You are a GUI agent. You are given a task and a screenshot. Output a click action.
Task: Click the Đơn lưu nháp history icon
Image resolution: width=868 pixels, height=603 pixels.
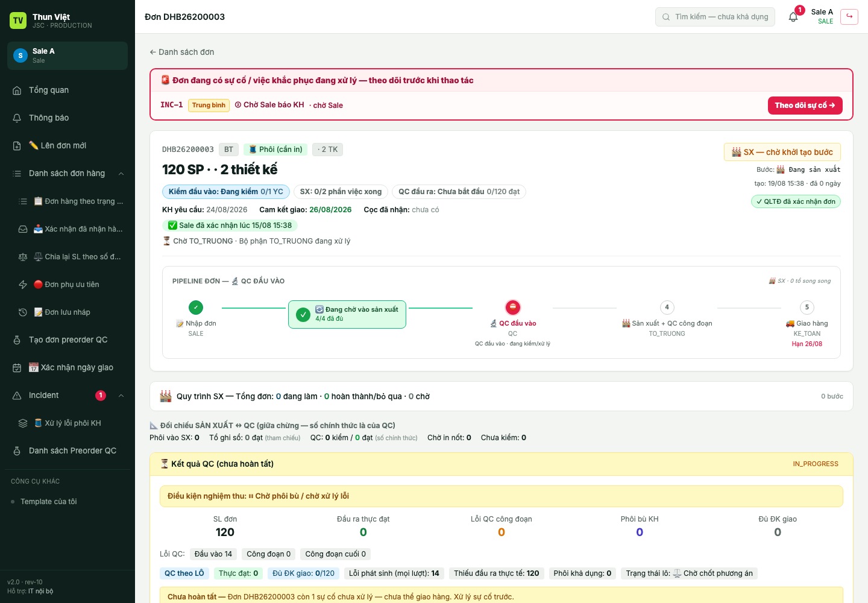[23, 312]
